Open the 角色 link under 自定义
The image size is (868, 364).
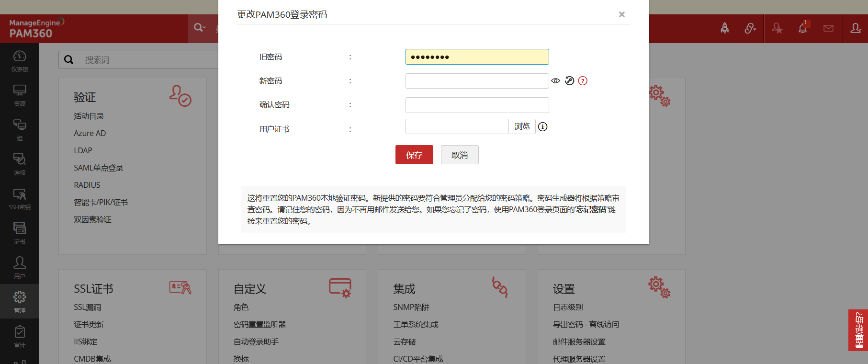(x=241, y=307)
